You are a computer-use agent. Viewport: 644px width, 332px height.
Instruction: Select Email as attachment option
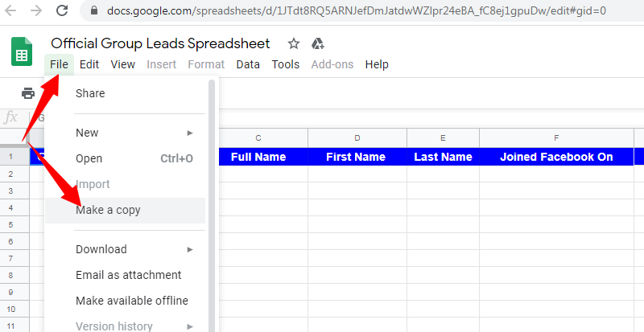[x=128, y=275]
